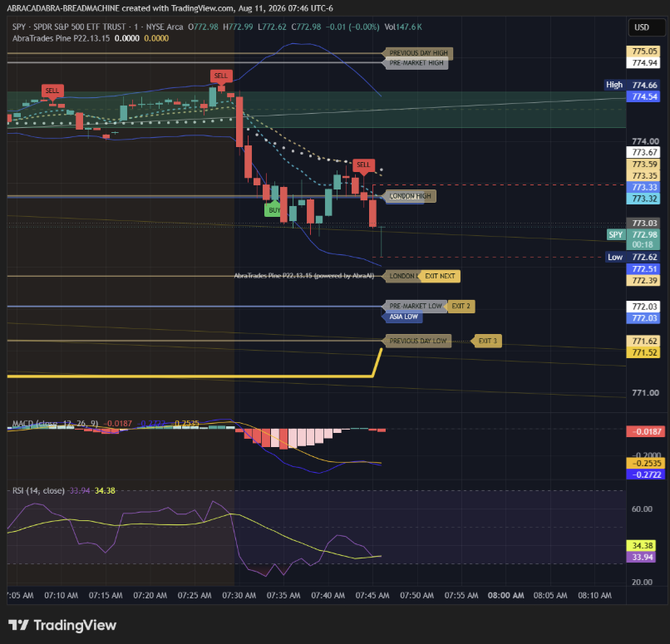Click the green BUY signal label
Screen dimensions: 670x644
pos(273,210)
